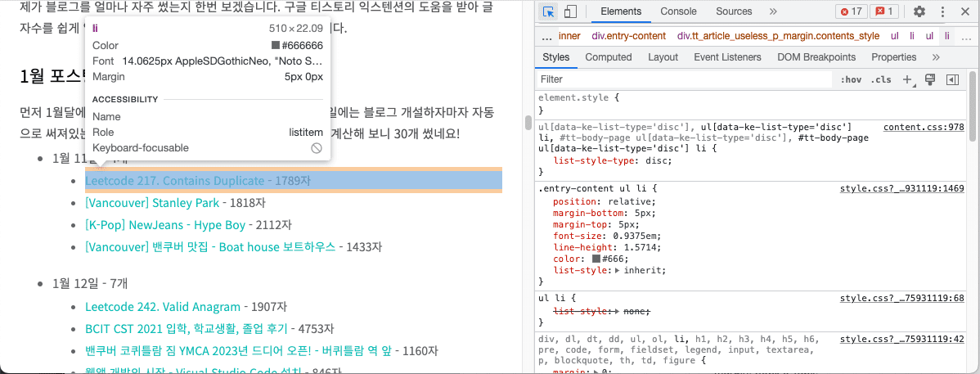Open DevTools settings gear
980x374 pixels.
click(x=919, y=11)
